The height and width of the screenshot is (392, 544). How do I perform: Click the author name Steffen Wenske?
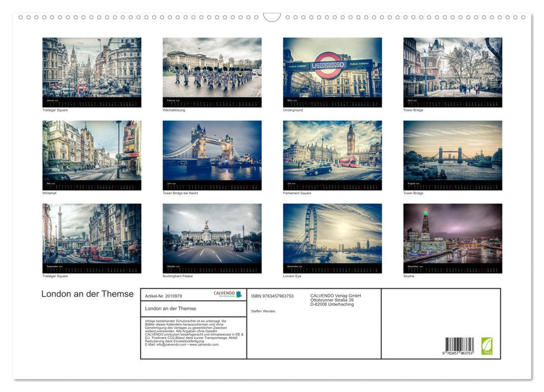264,311
